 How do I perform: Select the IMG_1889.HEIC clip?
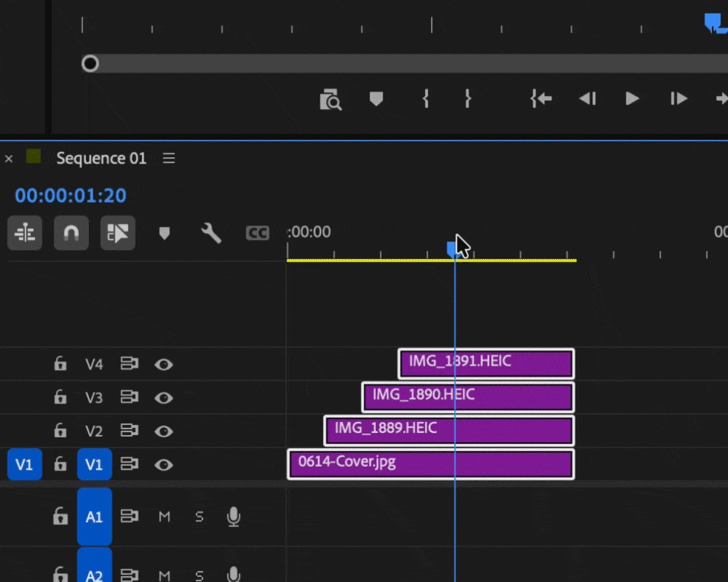(x=449, y=431)
